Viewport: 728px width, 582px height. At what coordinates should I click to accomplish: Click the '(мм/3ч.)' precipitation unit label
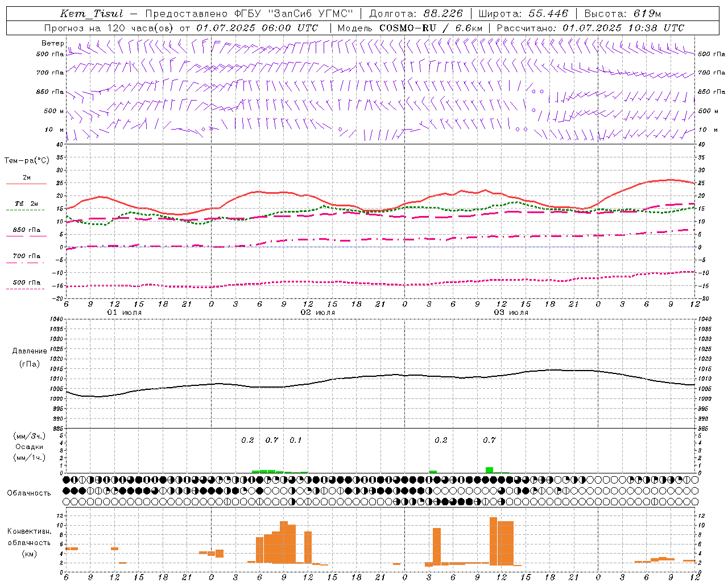(30, 436)
